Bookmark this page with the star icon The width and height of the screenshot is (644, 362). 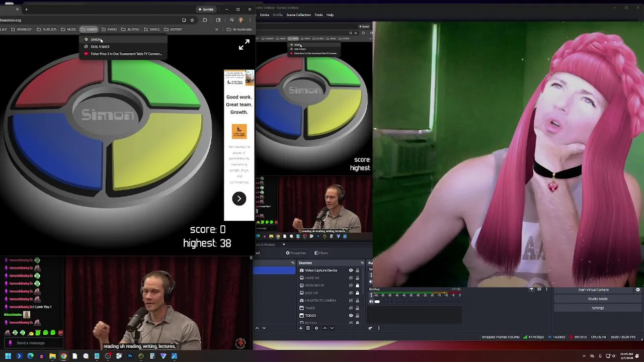click(192, 20)
